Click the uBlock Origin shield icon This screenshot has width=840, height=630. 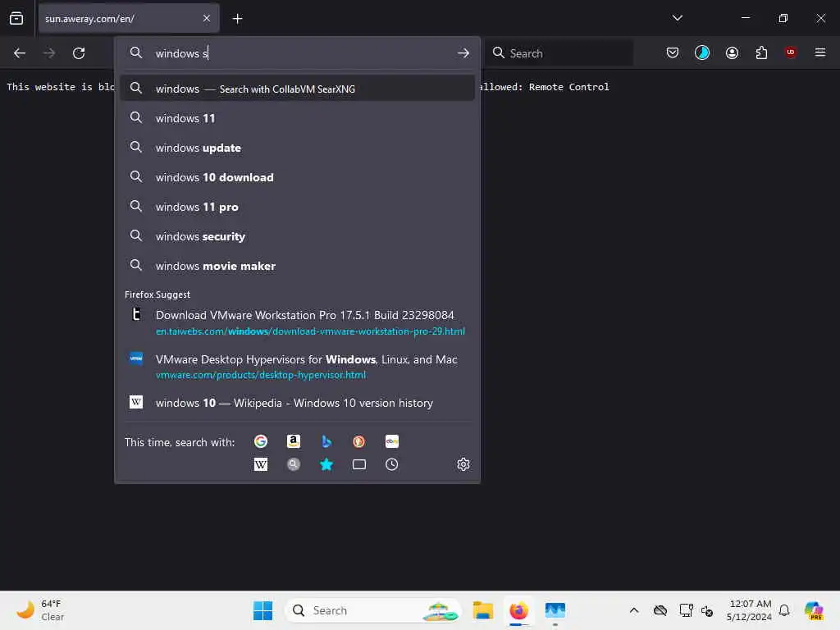point(791,52)
